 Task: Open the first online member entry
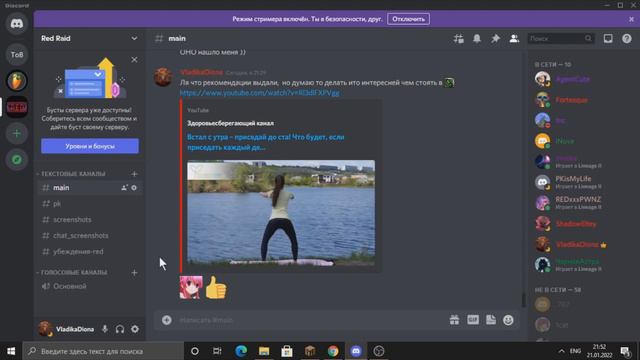pos(582,79)
